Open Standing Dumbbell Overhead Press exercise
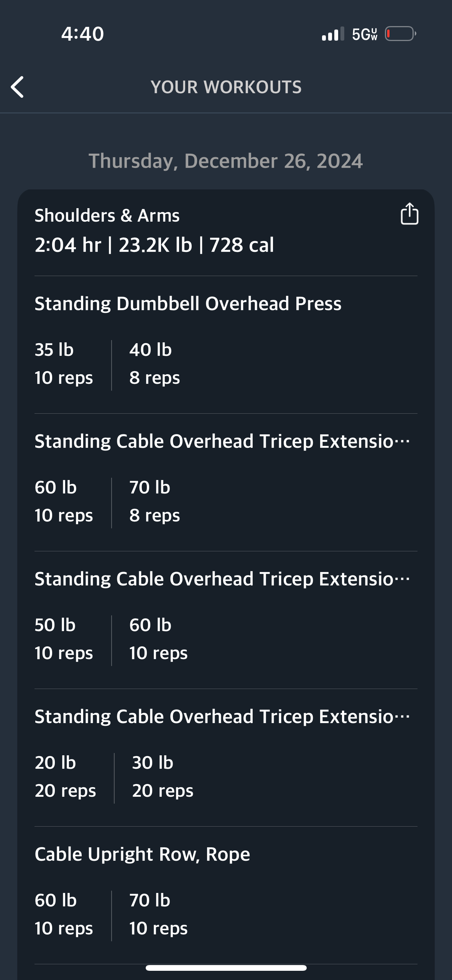This screenshot has height=980, width=452. coord(188,304)
